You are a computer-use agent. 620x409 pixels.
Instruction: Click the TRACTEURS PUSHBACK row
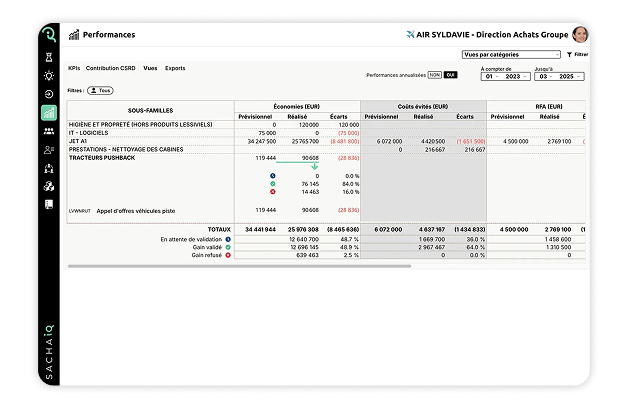click(102, 158)
